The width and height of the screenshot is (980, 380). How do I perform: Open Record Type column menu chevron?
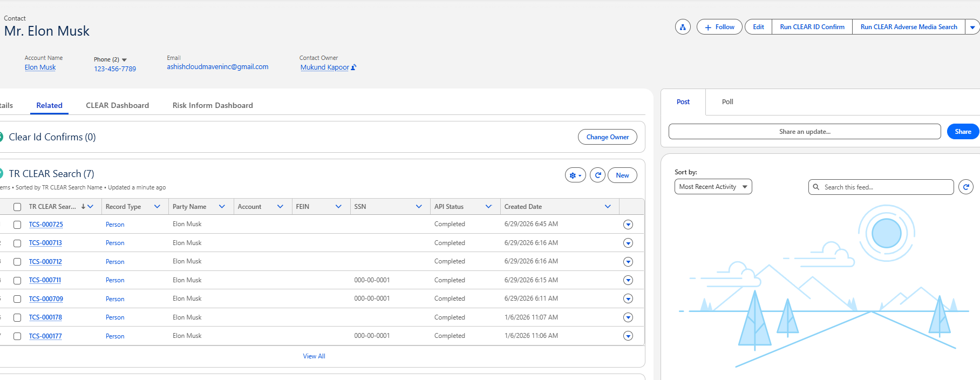coord(157,207)
